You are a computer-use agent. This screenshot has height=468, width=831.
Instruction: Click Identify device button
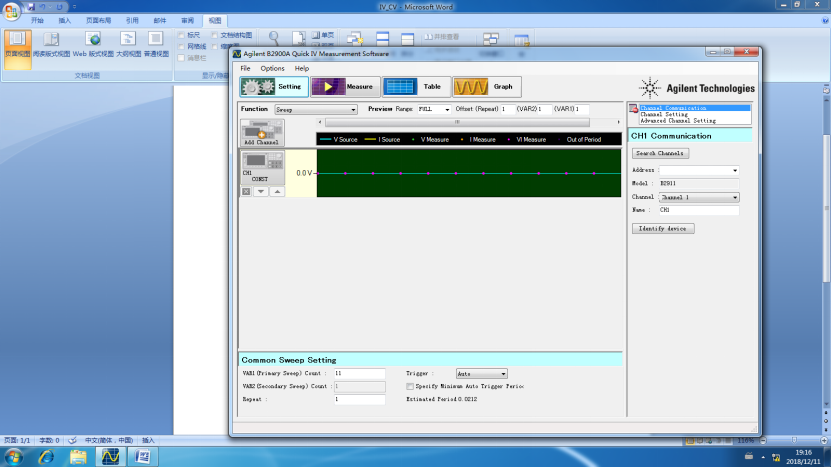pos(663,228)
